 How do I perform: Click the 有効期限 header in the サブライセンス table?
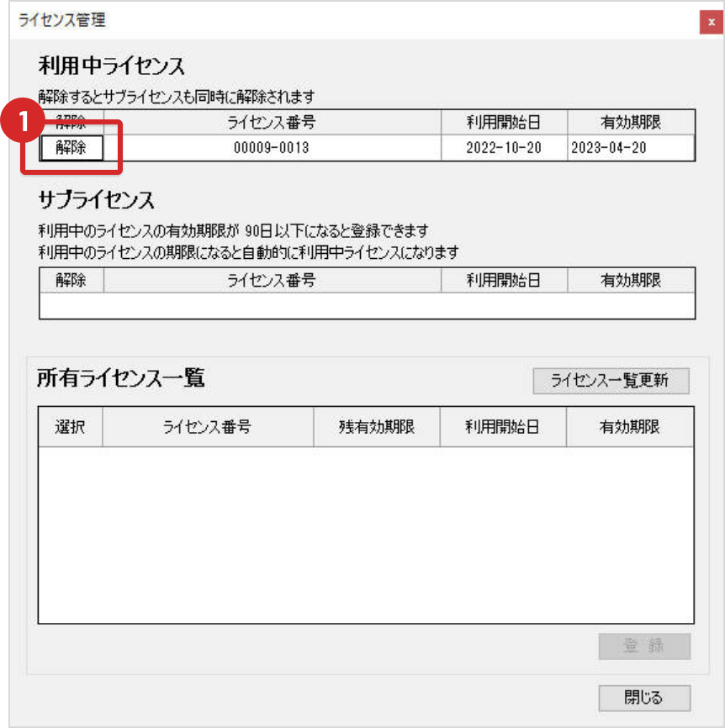coord(631,280)
